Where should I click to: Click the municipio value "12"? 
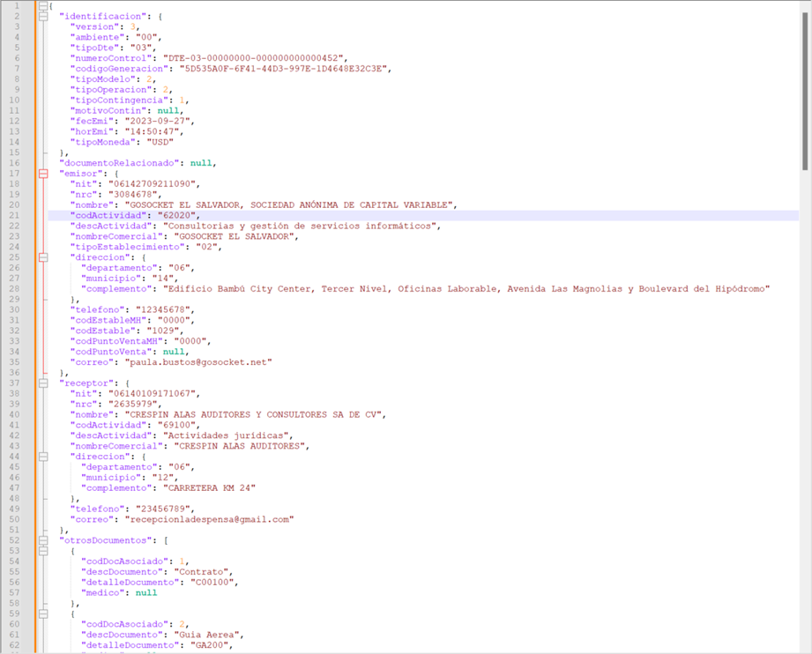[163, 478]
